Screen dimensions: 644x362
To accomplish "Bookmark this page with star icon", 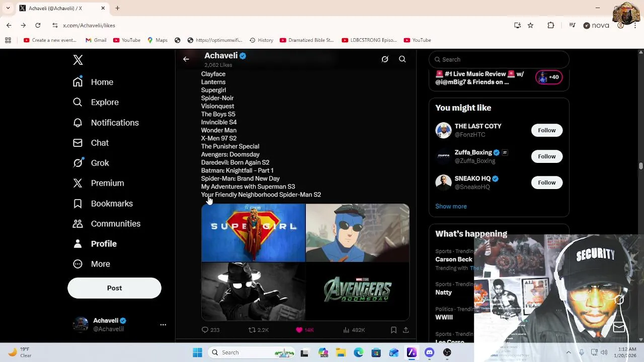I will 530,25.
